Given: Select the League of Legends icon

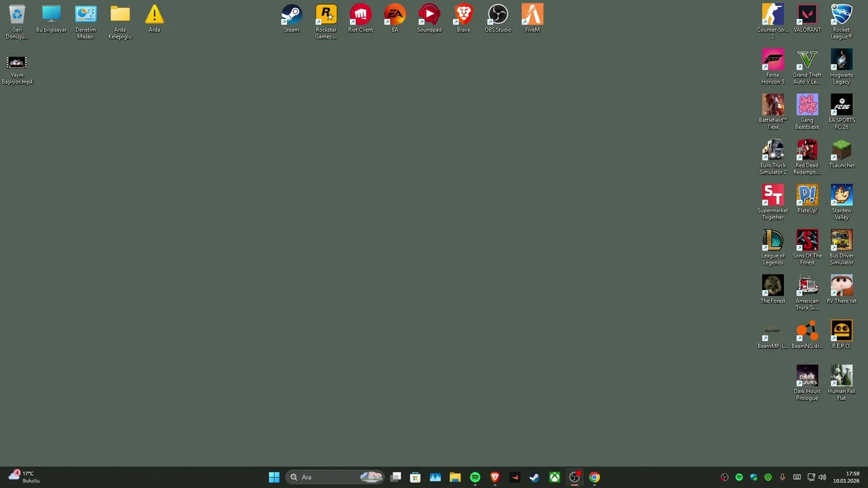Looking at the screenshot, I should pos(772,247).
